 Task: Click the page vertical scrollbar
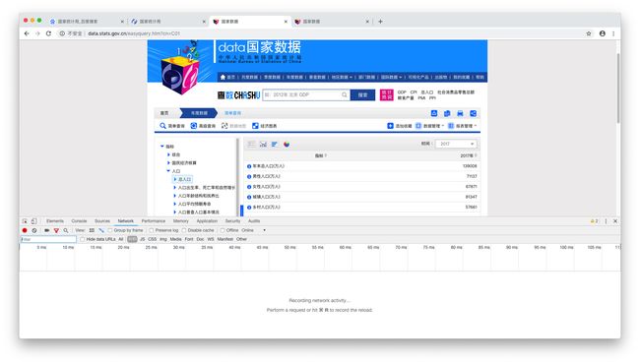point(618,88)
